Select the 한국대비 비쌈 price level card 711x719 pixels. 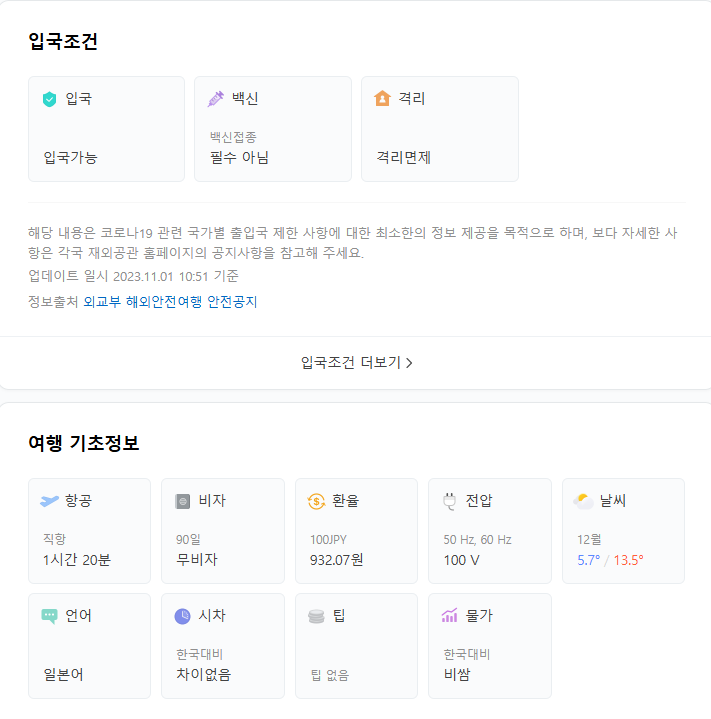pyautogui.click(x=490, y=646)
